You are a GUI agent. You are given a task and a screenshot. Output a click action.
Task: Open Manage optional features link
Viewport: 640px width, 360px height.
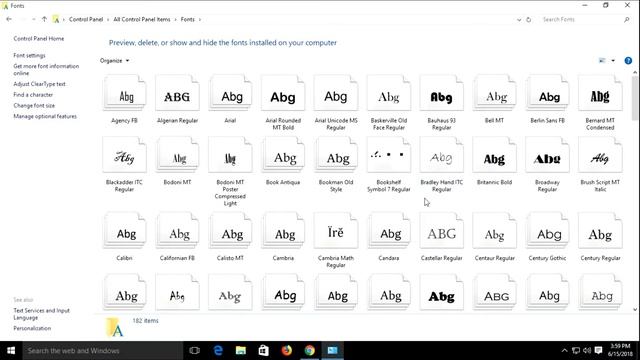pos(45,116)
